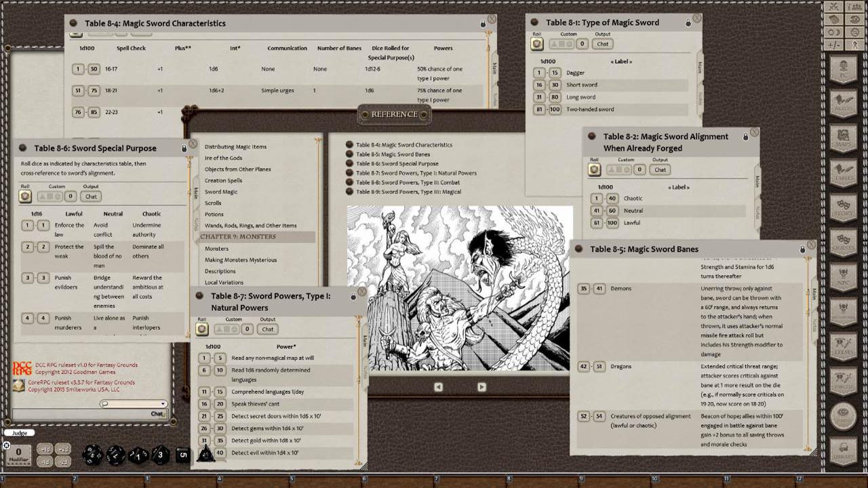This screenshot has width=868, height=488.
Task: Click the roll die icon in Table 8-1
Action: coord(536,43)
